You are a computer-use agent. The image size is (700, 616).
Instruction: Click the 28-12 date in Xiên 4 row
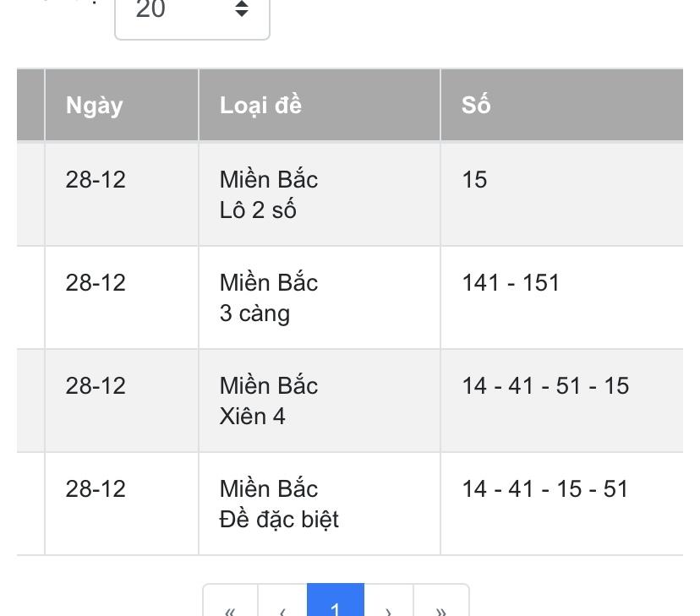click(96, 386)
